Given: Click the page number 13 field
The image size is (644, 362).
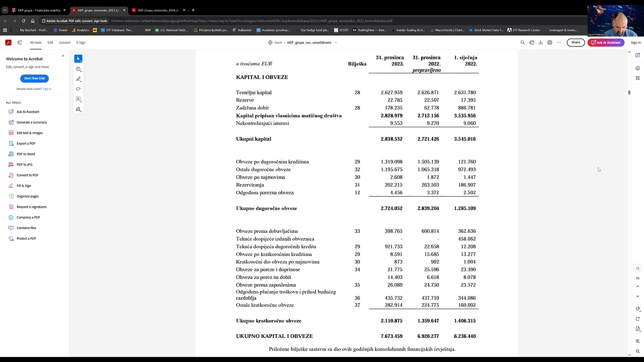Looking at the screenshot, I should point(637,268).
